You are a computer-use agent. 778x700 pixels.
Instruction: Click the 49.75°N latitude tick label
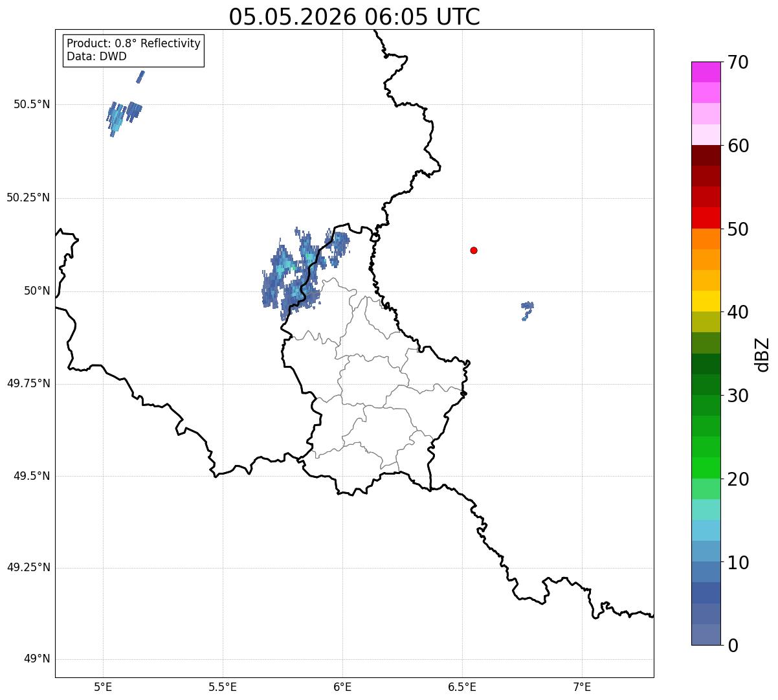(x=28, y=383)
